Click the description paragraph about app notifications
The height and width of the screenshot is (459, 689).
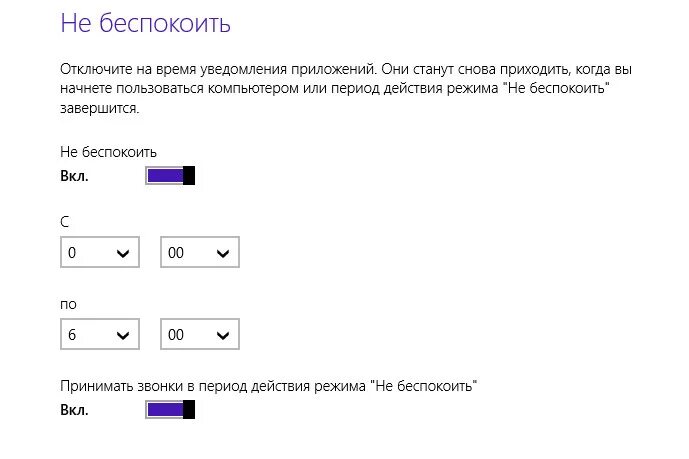(340, 90)
